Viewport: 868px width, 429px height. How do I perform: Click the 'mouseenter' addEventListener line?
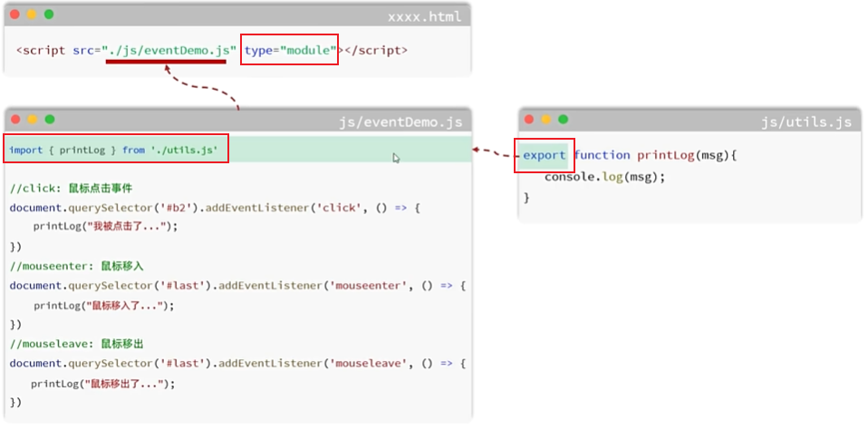tap(238, 286)
